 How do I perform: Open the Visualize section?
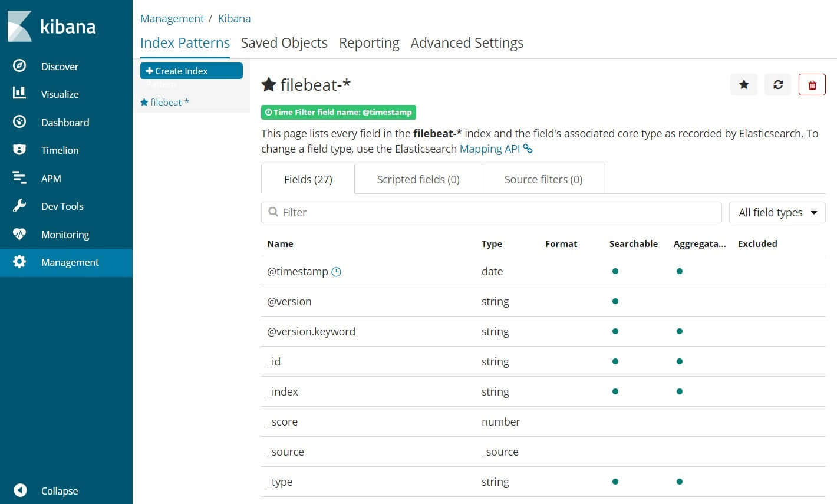pyautogui.click(x=60, y=94)
